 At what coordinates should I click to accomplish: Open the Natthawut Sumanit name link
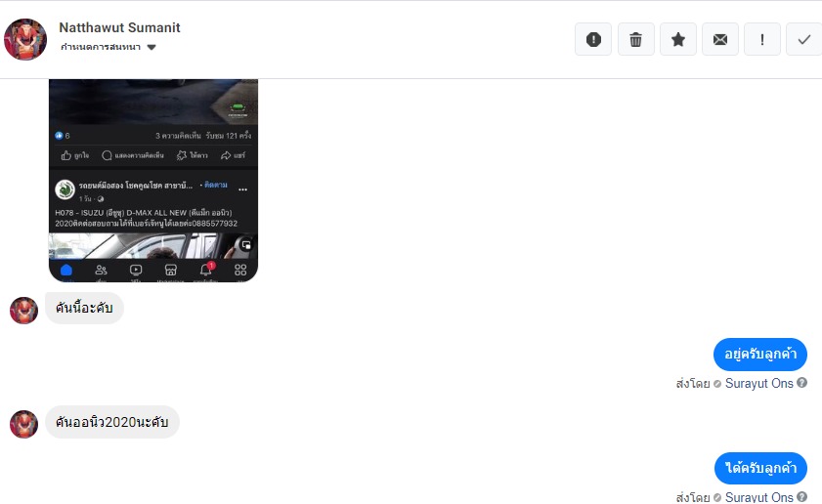pos(119,27)
